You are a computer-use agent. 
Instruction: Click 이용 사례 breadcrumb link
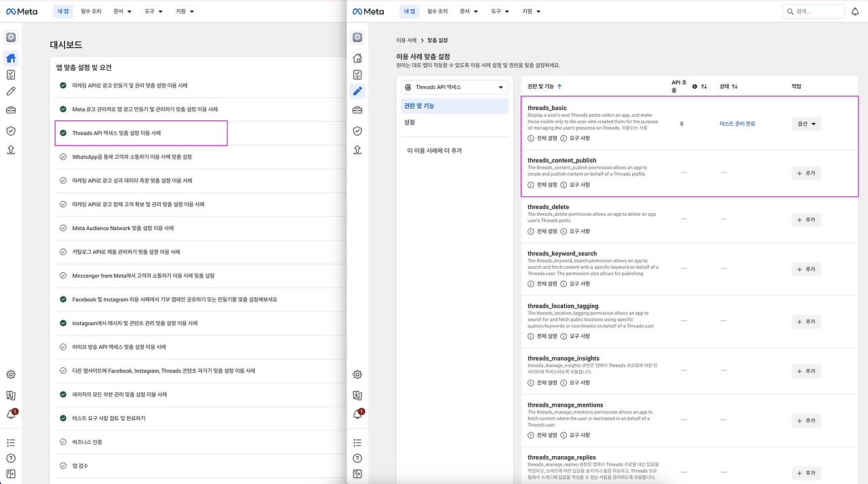406,41
